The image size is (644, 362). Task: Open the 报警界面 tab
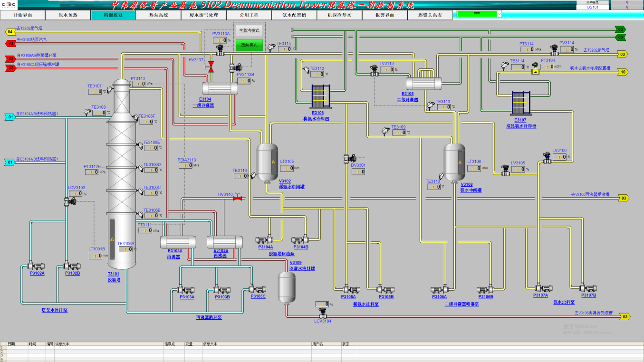(x=384, y=15)
